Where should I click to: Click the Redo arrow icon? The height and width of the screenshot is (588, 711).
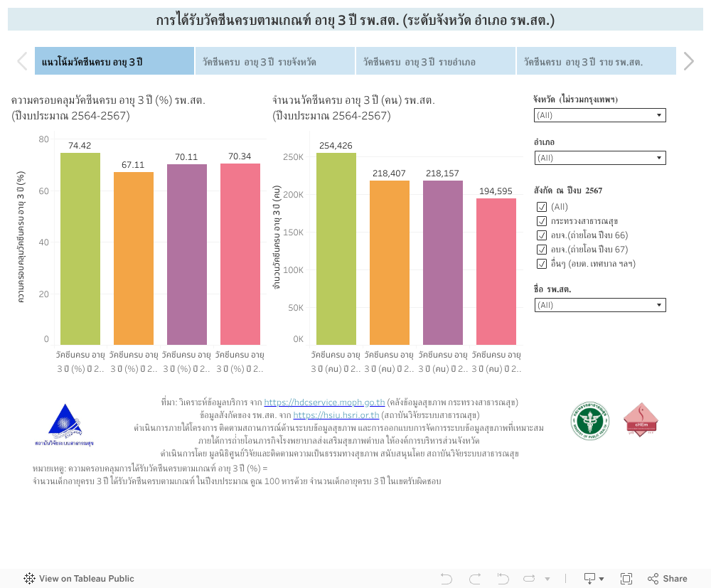pyautogui.click(x=474, y=579)
